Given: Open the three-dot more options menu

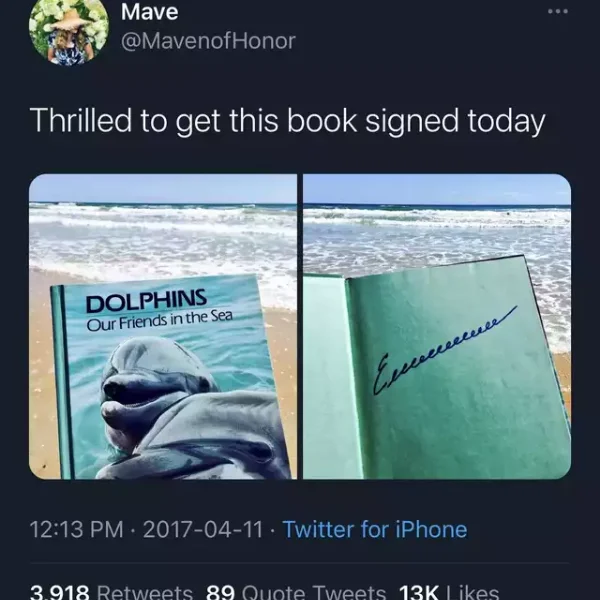Looking at the screenshot, I should 558,12.
